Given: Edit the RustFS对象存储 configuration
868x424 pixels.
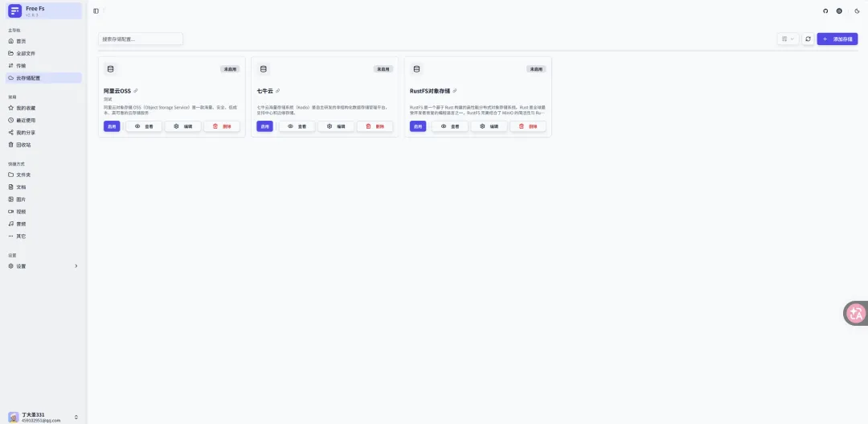Looking at the screenshot, I should click(489, 126).
